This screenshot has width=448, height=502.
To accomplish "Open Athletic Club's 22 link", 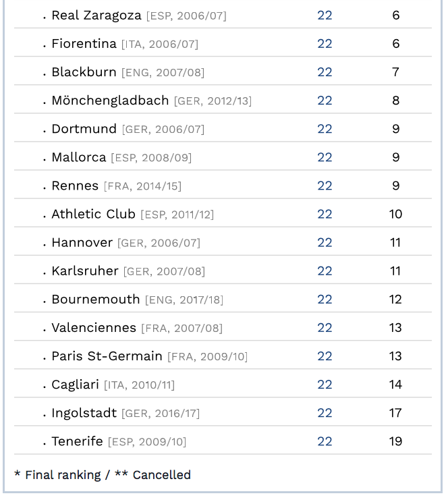I will click(325, 214).
